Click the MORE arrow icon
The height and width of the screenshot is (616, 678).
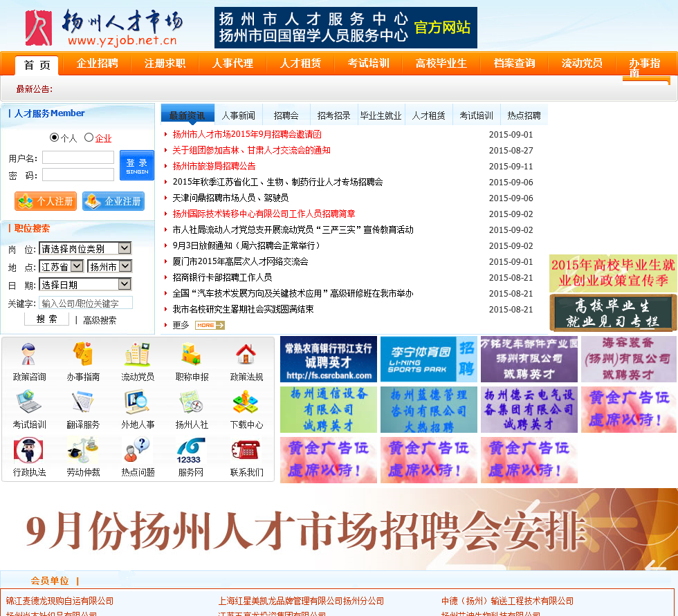click(x=210, y=325)
